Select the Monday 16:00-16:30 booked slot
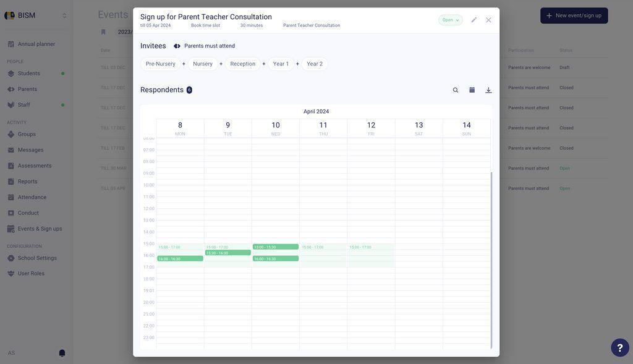The height and width of the screenshot is (364, 633). 180,259
